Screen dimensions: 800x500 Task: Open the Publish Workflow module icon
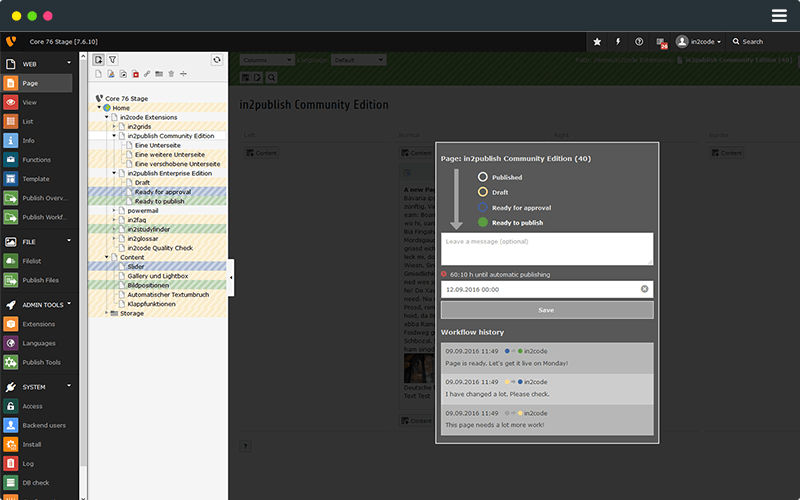[x=11, y=217]
